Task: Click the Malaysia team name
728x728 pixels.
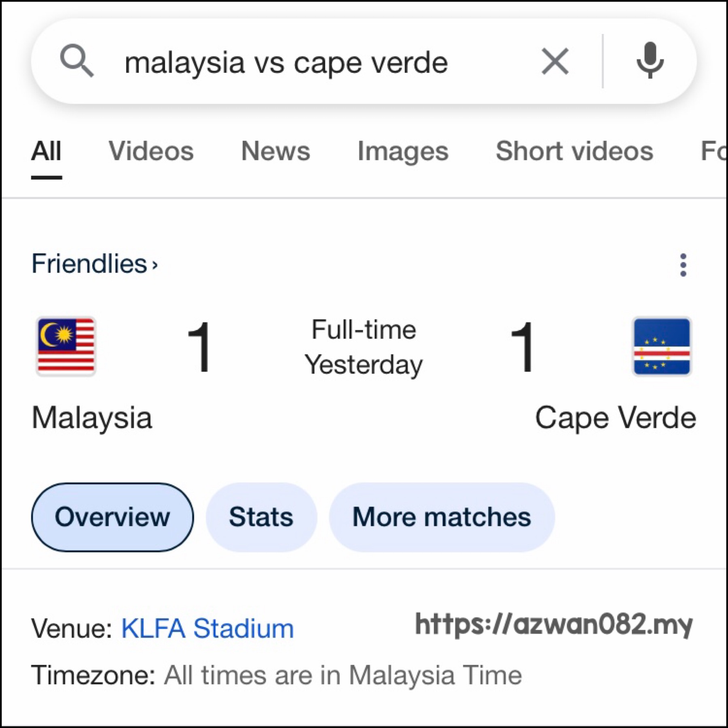Action: click(x=92, y=418)
